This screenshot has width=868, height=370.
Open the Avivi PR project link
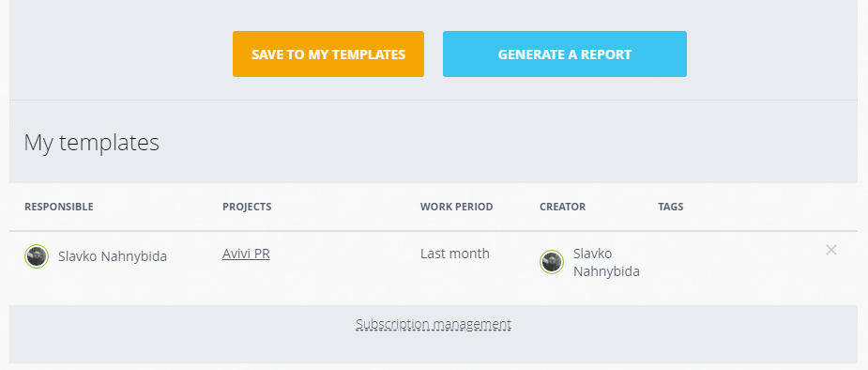tap(246, 254)
